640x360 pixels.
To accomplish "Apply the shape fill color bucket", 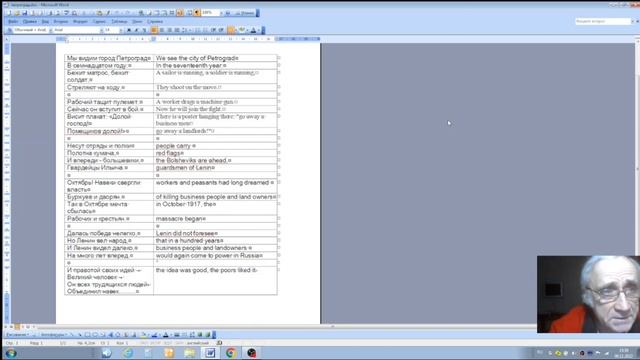I will tap(143, 335).
